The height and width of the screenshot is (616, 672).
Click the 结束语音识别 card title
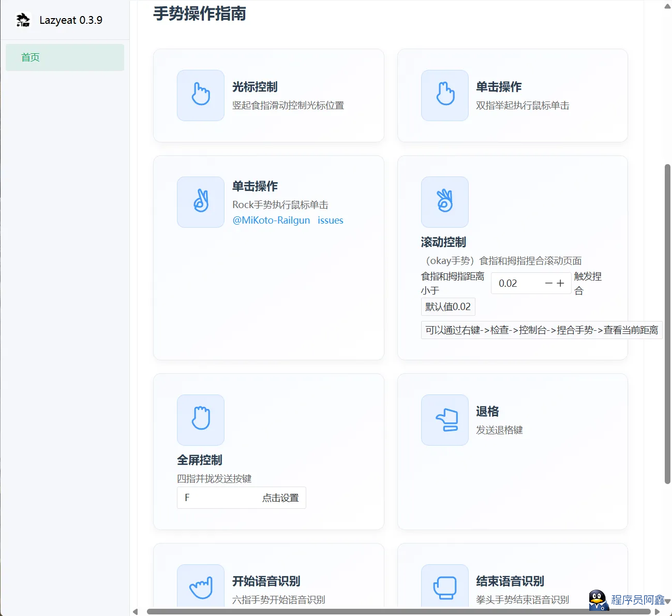pyautogui.click(x=510, y=581)
